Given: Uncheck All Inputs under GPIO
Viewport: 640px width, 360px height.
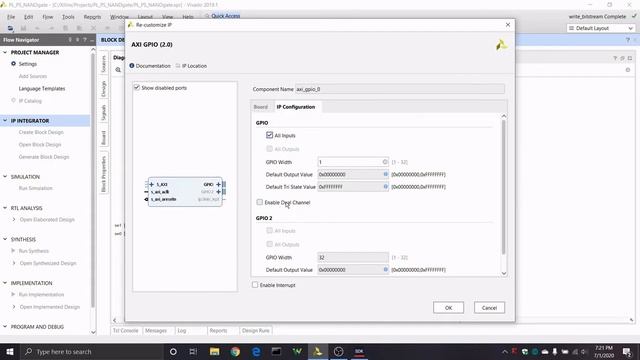Looking at the screenshot, I should (269, 135).
